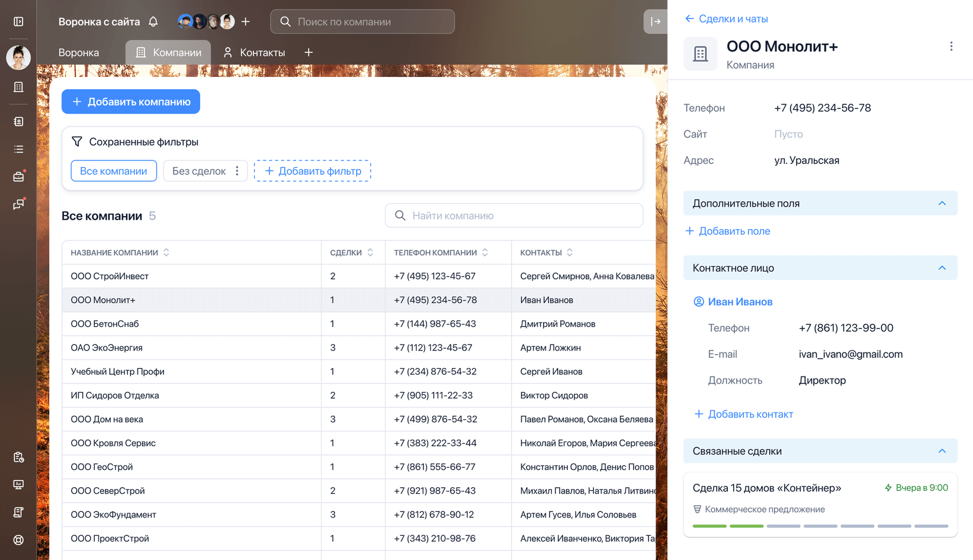Collapse the Связанные сделки section

942,451
